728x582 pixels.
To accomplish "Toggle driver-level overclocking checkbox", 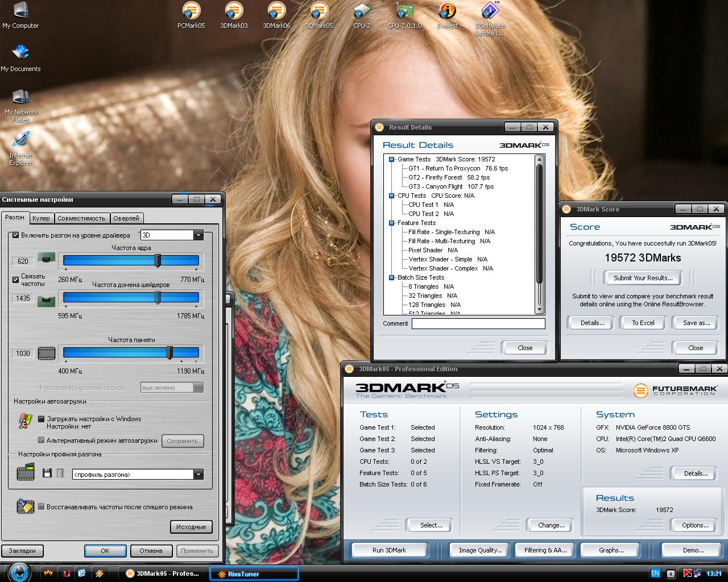I will click(16, 235).
